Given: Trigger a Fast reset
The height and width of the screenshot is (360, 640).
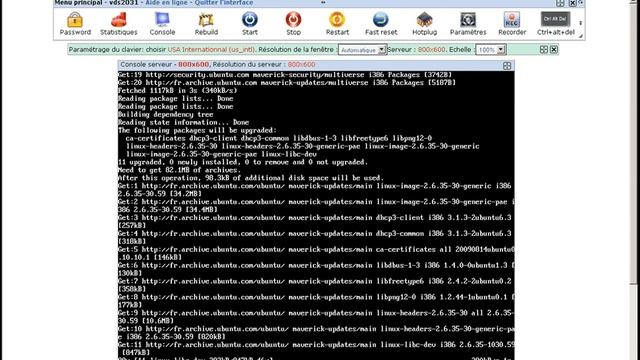Looking at the screenshot, I should [x=381, y=24].
